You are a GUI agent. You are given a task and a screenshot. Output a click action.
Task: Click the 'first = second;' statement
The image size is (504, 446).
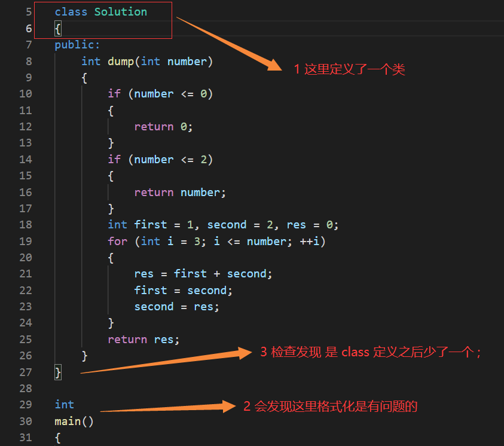pyautogui.click(x=183, y=290)
